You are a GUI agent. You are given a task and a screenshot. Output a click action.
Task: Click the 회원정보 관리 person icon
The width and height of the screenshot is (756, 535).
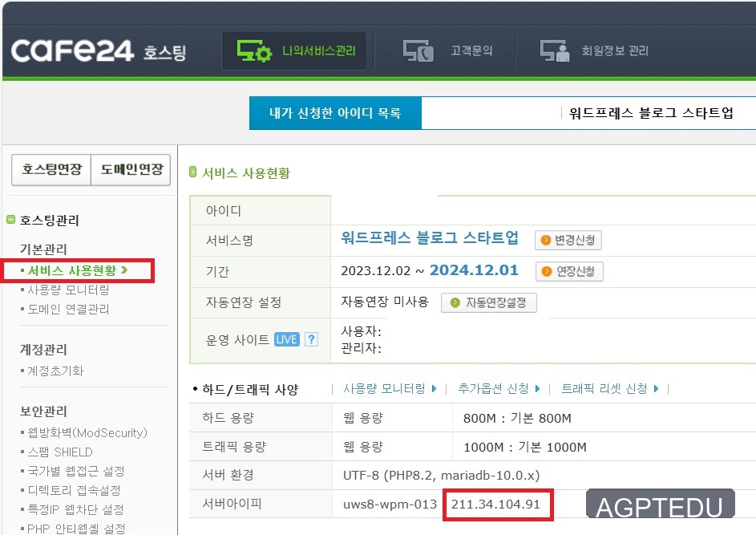555,51
